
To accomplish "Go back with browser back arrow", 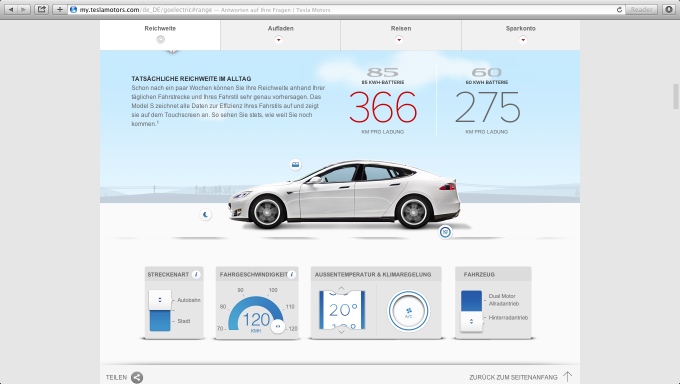I will pos(11,9).
